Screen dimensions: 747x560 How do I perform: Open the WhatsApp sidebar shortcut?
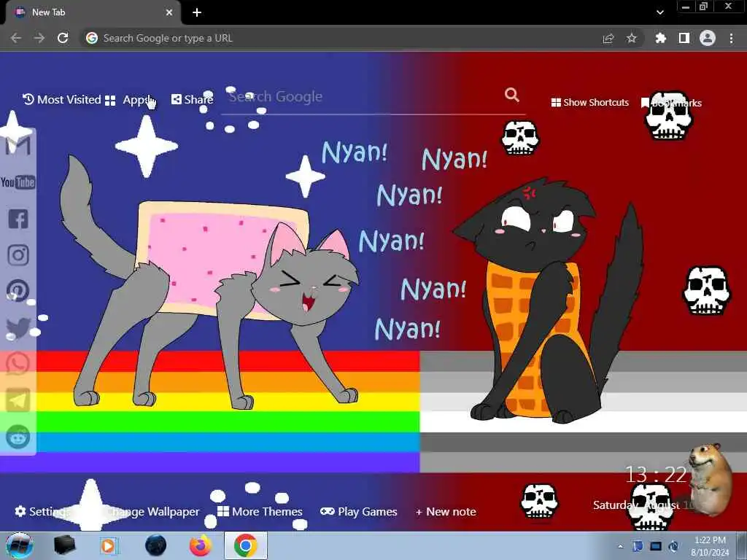[x=18, y=363]
